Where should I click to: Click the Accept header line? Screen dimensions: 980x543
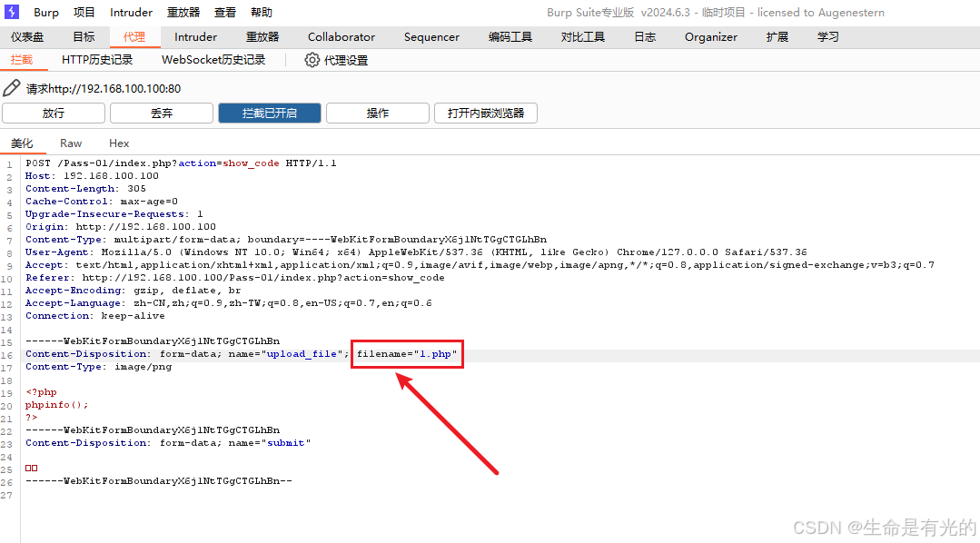coord(480,265)
